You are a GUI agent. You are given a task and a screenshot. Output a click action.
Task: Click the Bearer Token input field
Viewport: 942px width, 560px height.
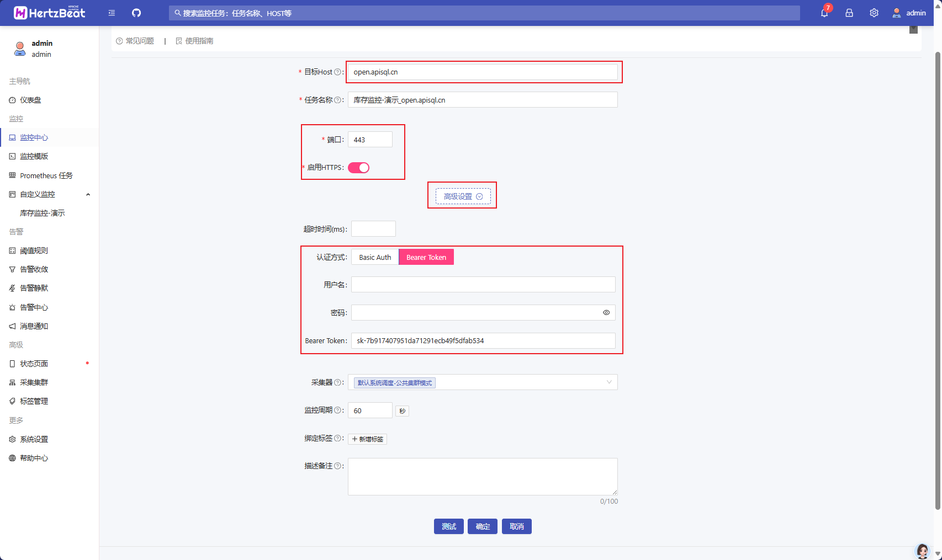click(x=483, y=341)
